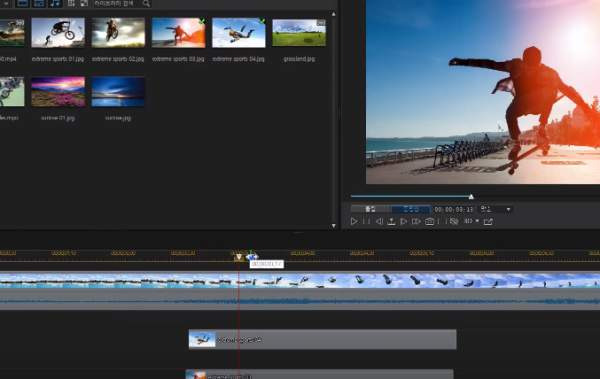Click the media library scroll up arrow
This screenshot has width=600, height=379.
(x=334, y=14)
